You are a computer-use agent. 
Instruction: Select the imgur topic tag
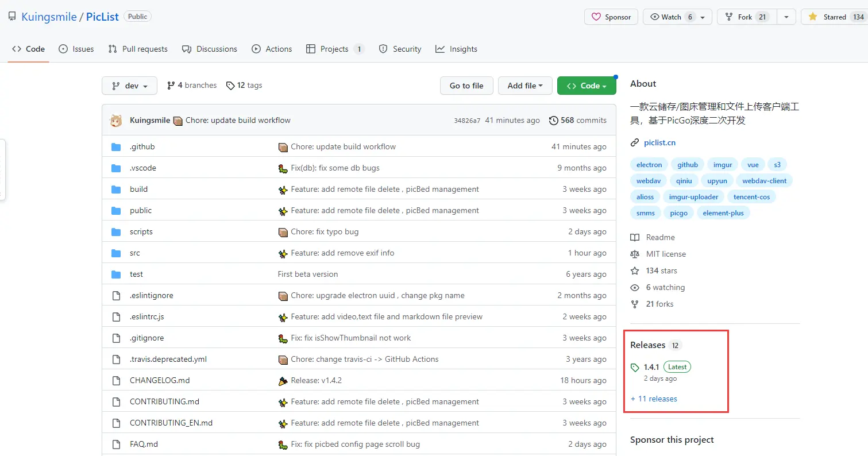click(723, 164)
